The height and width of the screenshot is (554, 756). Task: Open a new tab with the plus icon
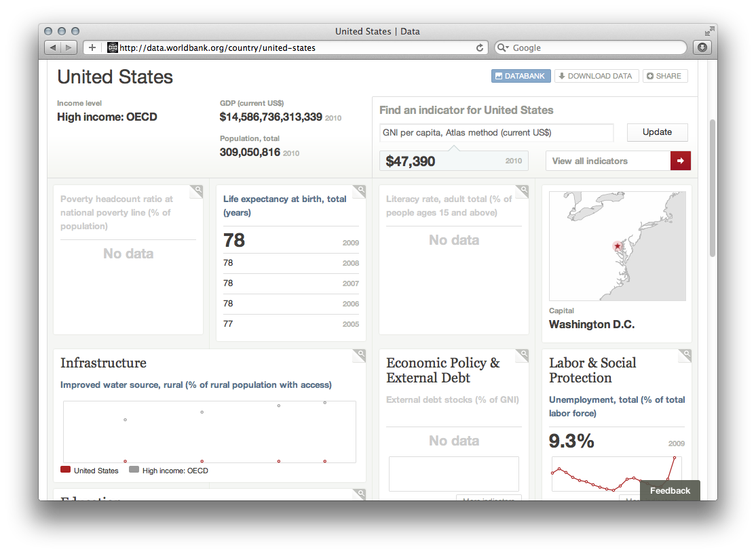pos(92,47)
